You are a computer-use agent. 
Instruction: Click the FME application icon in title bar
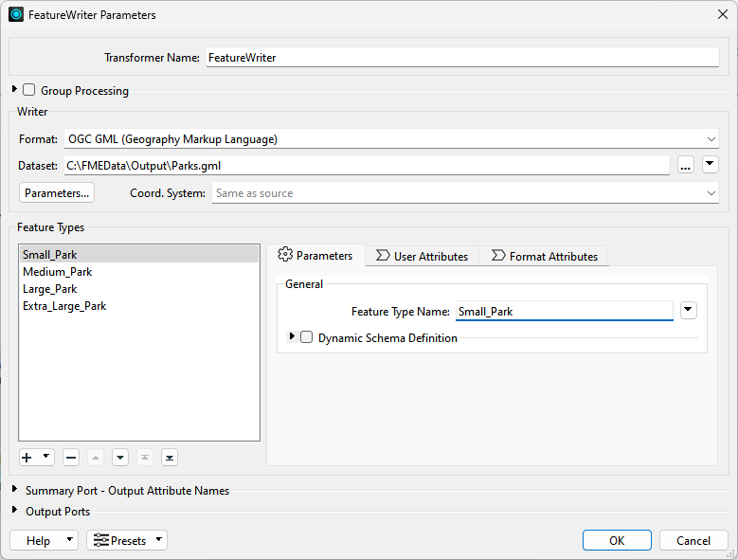click(16, 14)
